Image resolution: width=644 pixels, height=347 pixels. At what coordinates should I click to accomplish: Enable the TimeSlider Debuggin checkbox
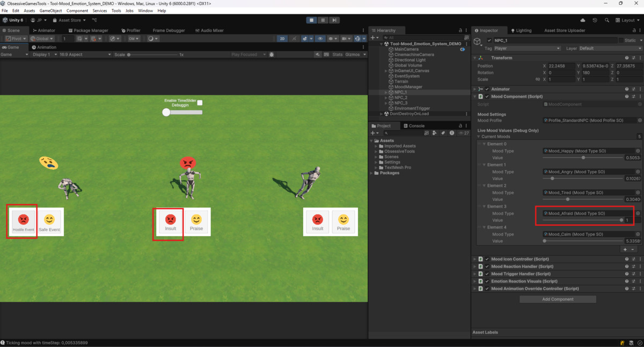click(x=200, y=102)
